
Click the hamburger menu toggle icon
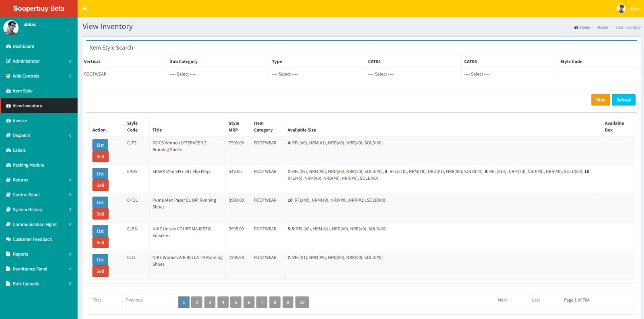coord(85,8)
